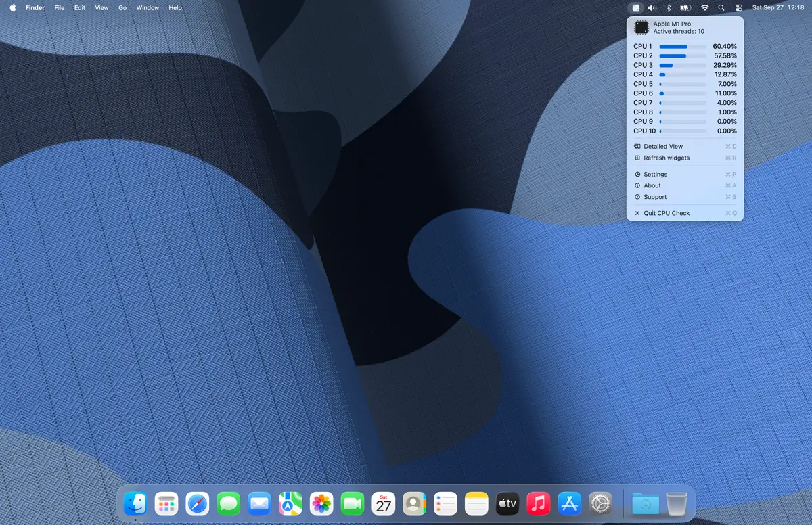Open Support from the CPU Check menu
The height and width of the screenshot is (525, 812).
pos(655,197)
